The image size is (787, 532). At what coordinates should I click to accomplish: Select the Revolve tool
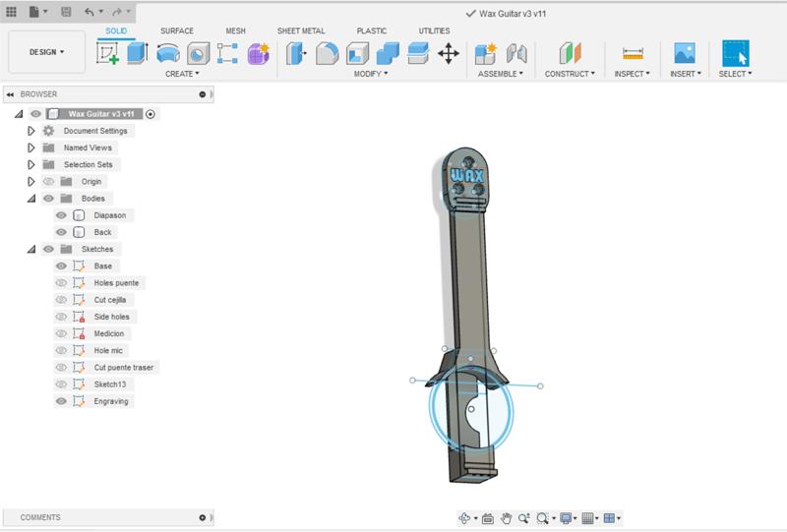(167, 53)
